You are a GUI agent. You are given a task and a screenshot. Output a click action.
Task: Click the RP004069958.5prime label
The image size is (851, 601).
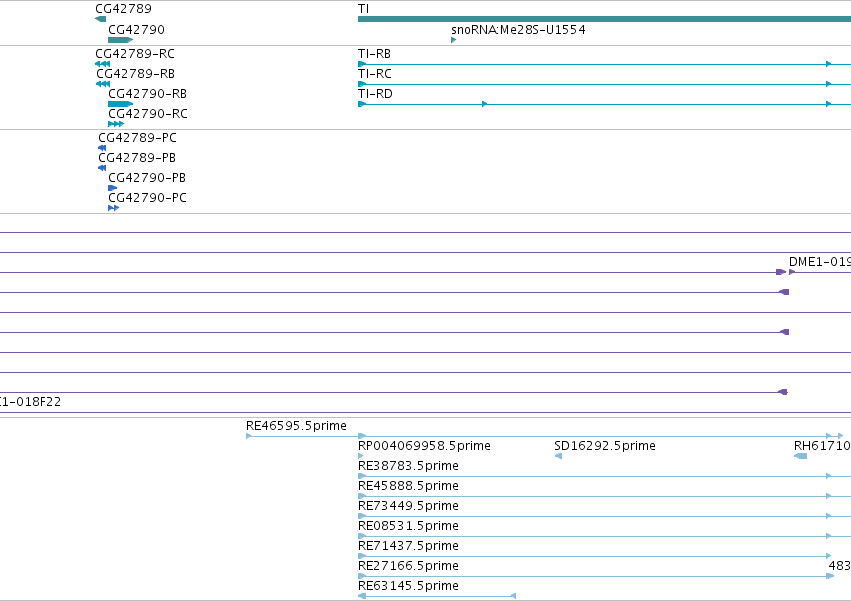[x=424, y=446]
